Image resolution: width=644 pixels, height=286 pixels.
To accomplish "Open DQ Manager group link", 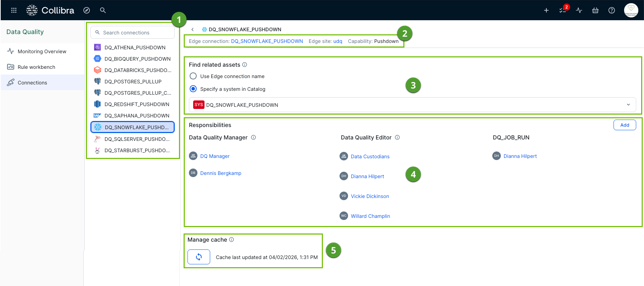I will coord(215,156).
